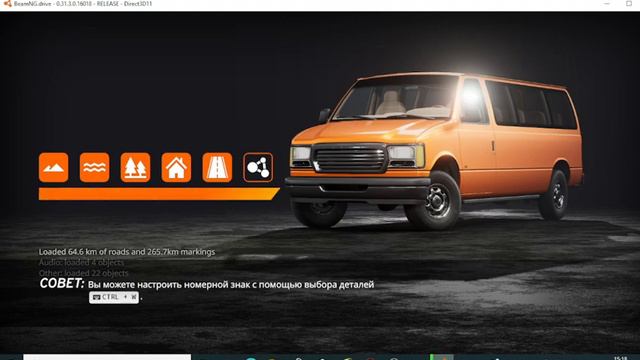Click the forest trees loading icon

tap(135, 167)
